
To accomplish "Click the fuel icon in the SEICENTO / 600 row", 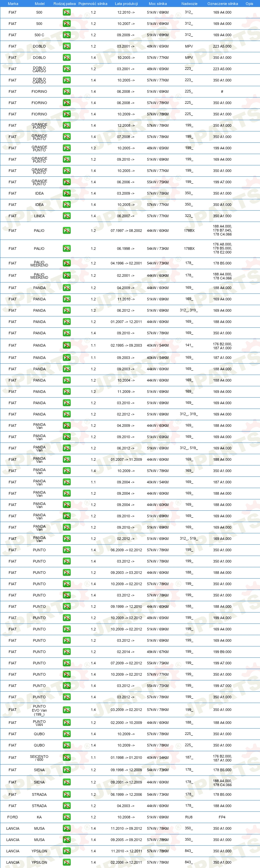I will pos(67,758).
